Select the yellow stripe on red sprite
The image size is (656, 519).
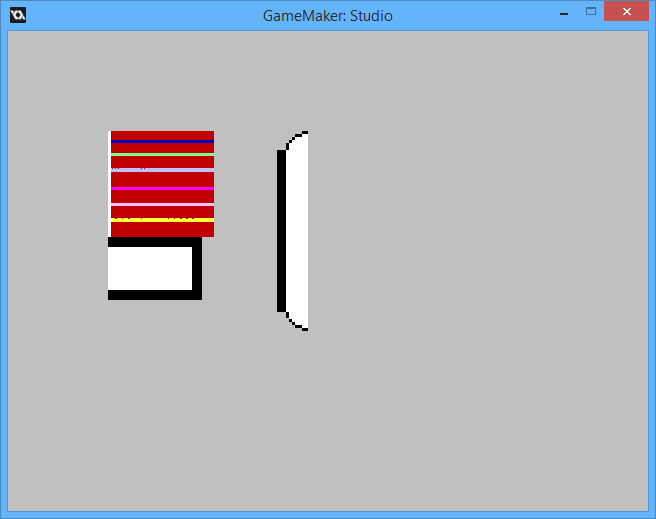[x=162, y=219]
